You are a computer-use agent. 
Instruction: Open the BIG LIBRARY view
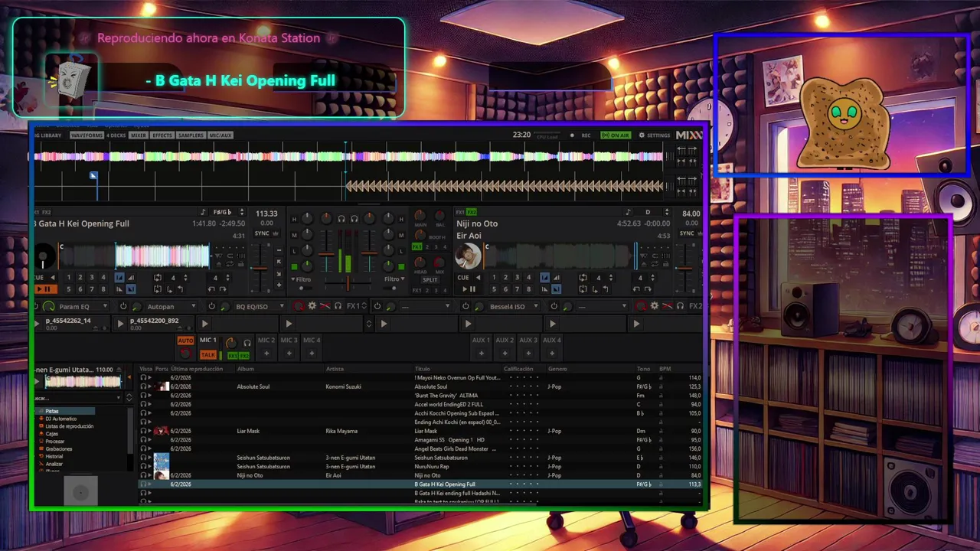point(47,135)
